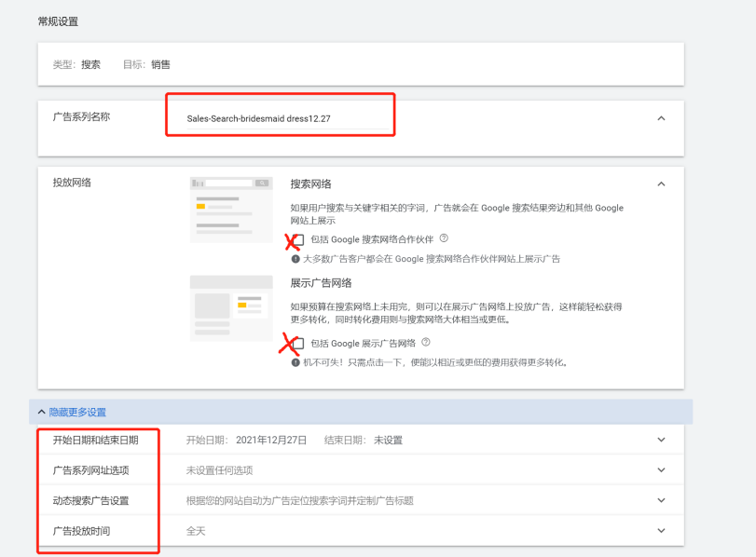This screenshot has height=557, width=756.
Task: Expand the 开始日期和结束日期 row
Action: click(x=661, y=439)
